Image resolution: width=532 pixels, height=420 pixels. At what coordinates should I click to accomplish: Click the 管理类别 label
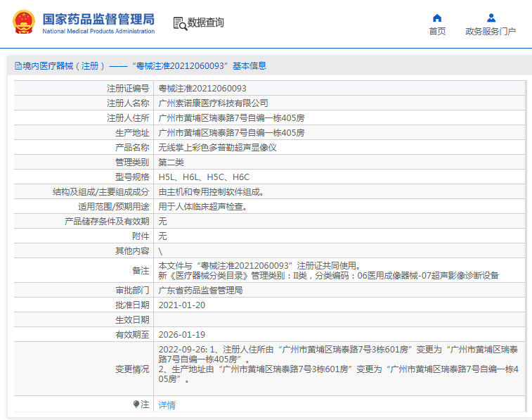[x=132, y=162]
